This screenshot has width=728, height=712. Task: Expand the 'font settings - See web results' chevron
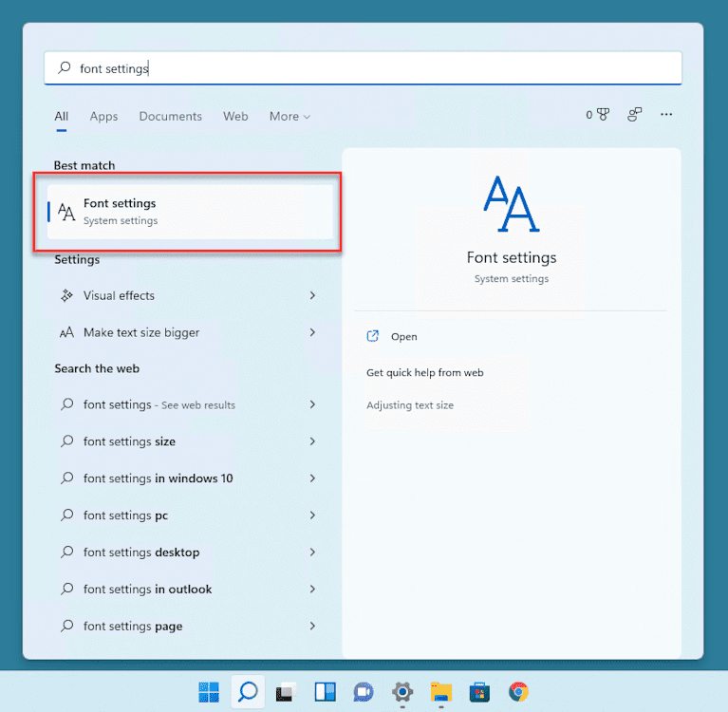(312, 404)
